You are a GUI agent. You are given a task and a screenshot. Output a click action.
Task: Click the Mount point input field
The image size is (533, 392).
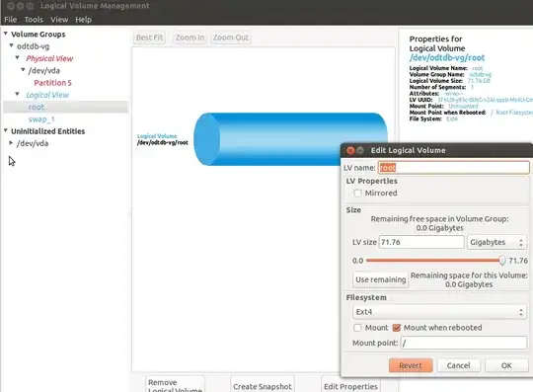tap(464, 343)
